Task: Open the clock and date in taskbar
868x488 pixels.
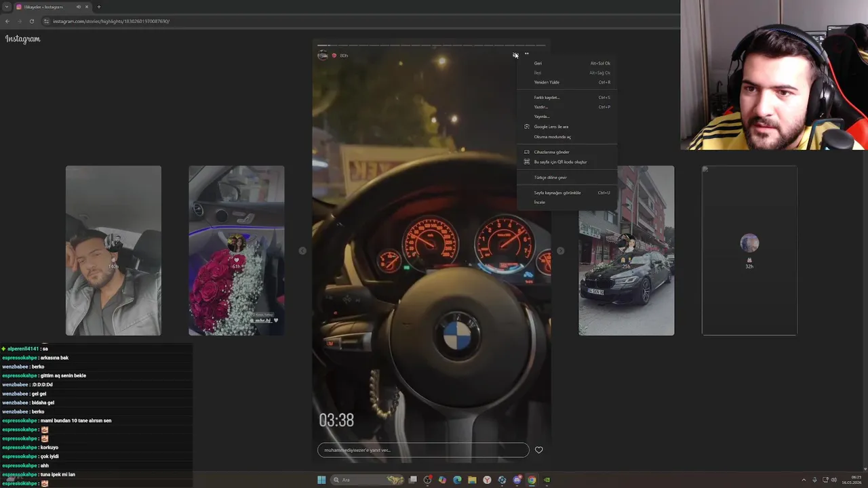Action: point(852,480)
